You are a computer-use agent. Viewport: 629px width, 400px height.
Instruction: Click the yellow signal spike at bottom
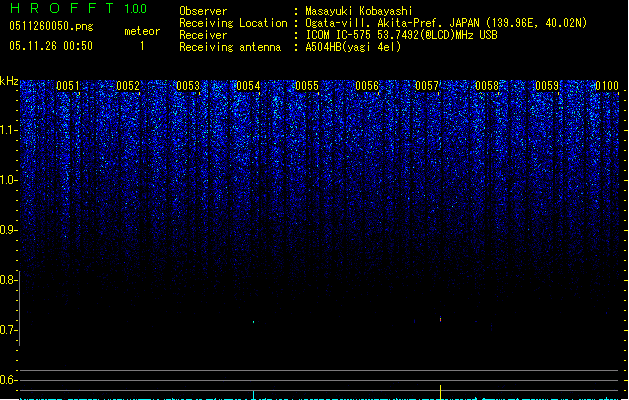pos(440,392)
